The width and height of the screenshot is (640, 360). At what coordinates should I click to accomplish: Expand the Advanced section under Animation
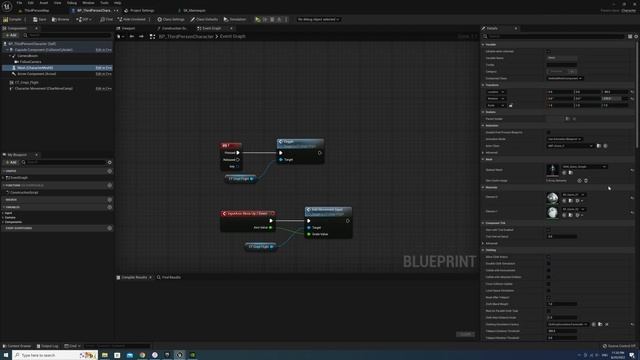coord(483,153)
